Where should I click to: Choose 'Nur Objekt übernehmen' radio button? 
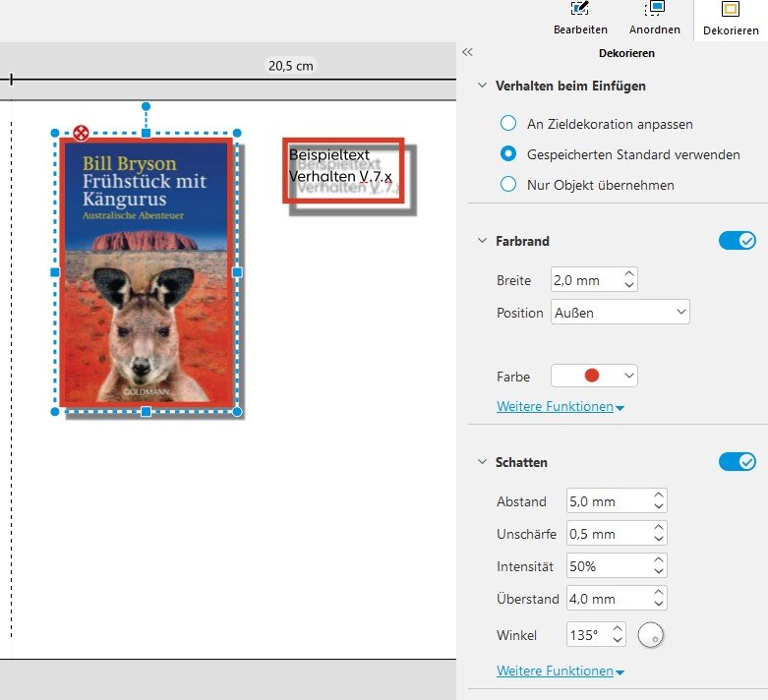coord(508,185)
